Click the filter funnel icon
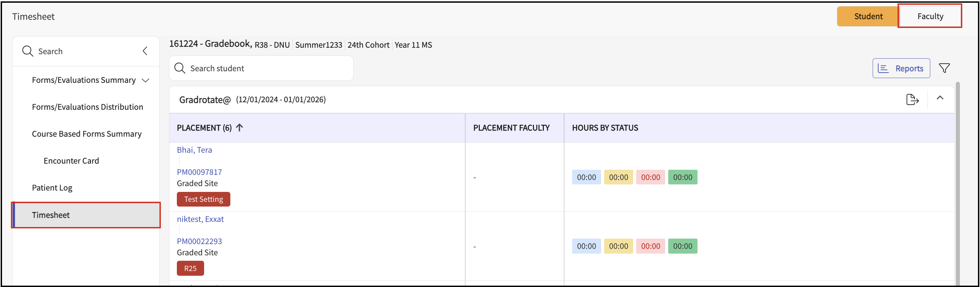 tap(944, 68)
